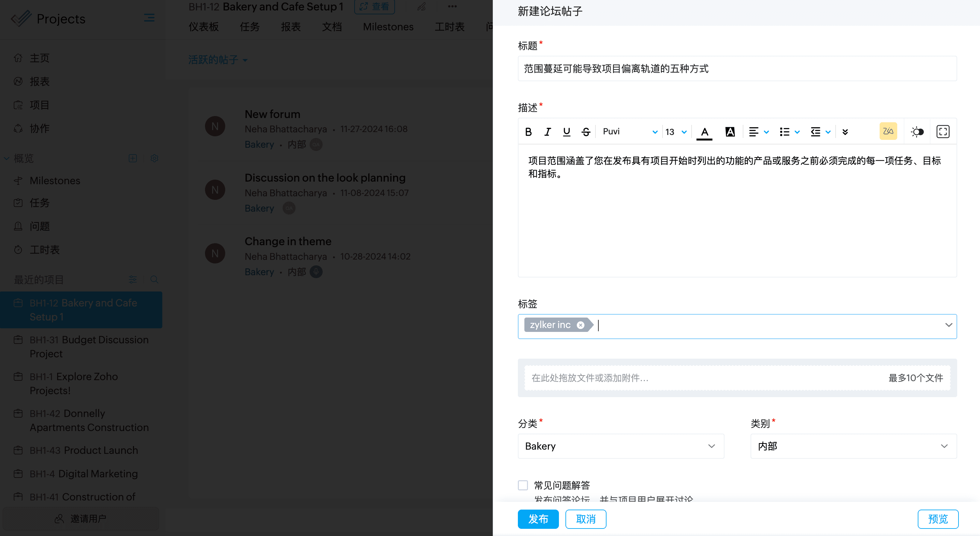Click 发布 to publish the post
This screenshot has height=536, width=980.
(x=538, y=519)
